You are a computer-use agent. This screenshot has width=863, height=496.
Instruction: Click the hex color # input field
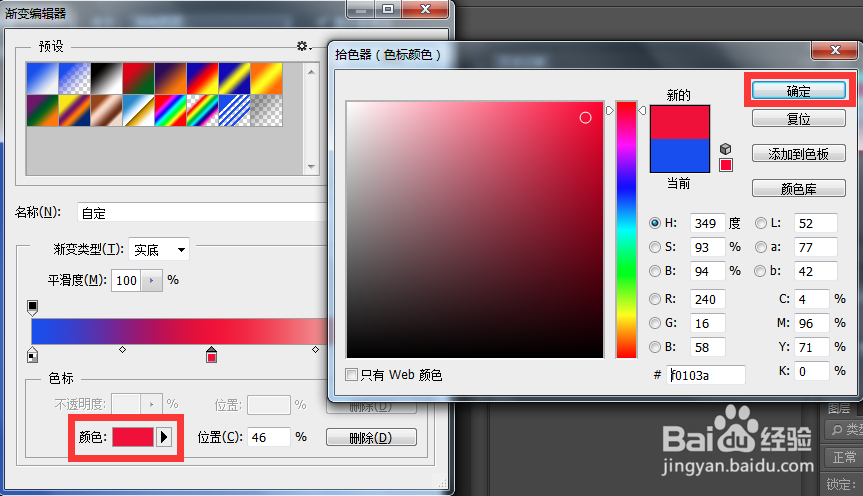click(706, 375)
